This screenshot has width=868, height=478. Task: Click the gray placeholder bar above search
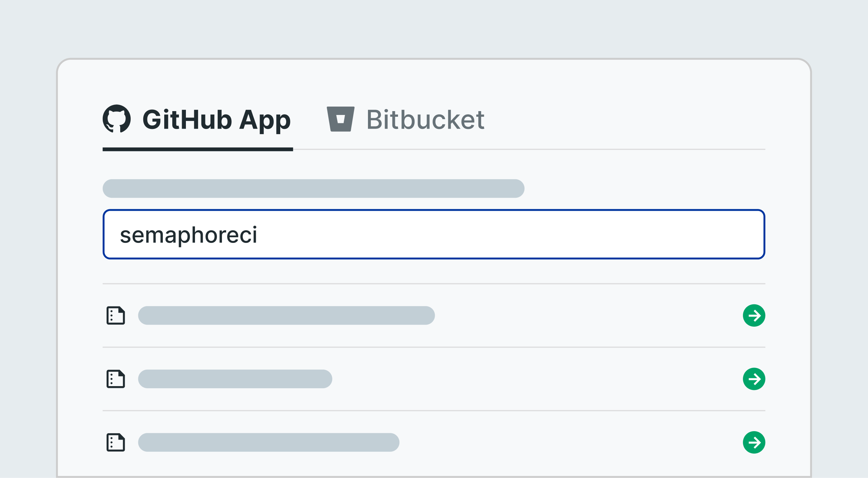coord(313,189)
